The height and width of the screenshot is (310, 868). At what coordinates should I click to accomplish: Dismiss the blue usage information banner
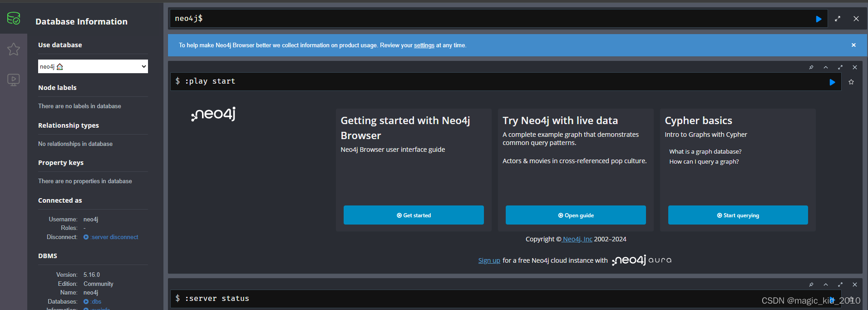[853, 45]
